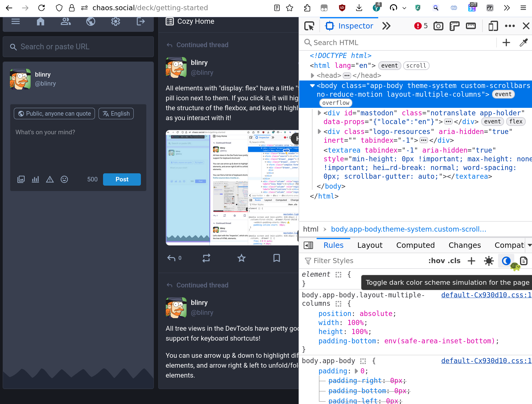Toggle the :hov pseudo-class panel
The image size is (532, 404).
point(436,260)
